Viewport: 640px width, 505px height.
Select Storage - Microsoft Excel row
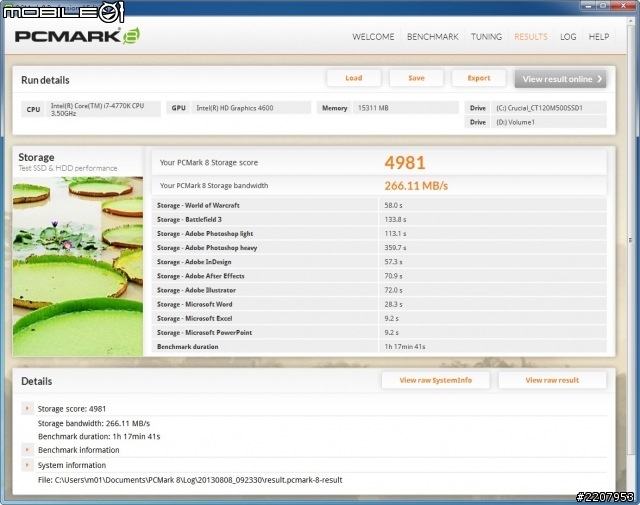tap(379, 318)
